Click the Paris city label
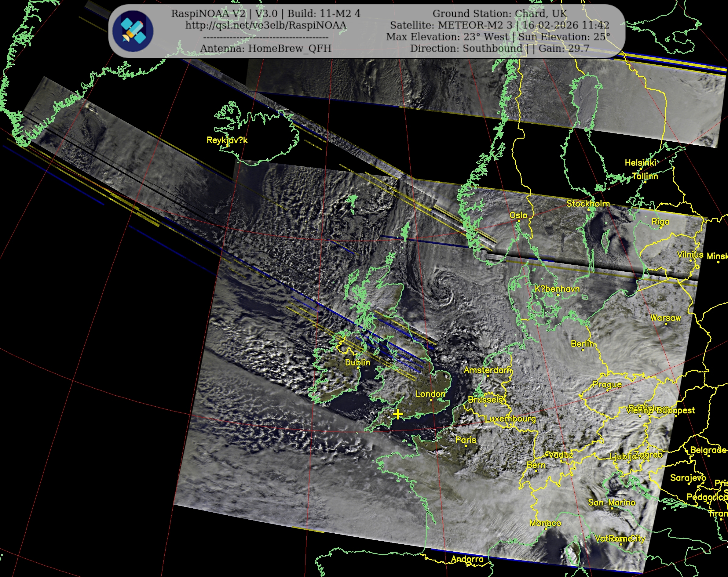 point(466,440)
